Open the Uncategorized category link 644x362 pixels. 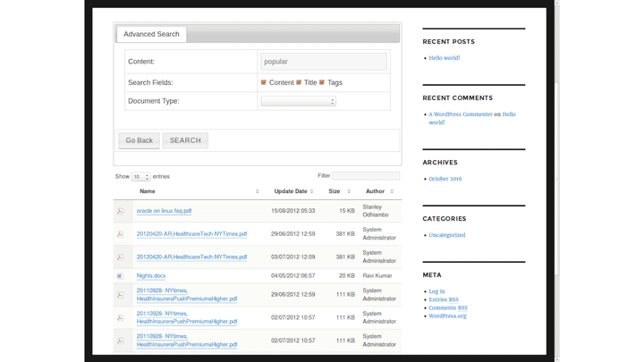(447, 235)
